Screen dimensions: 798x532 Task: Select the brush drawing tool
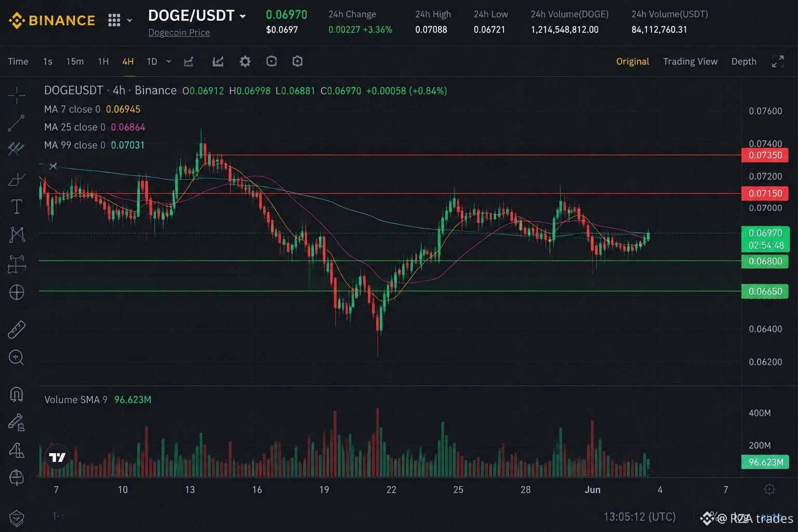point(17,179)
